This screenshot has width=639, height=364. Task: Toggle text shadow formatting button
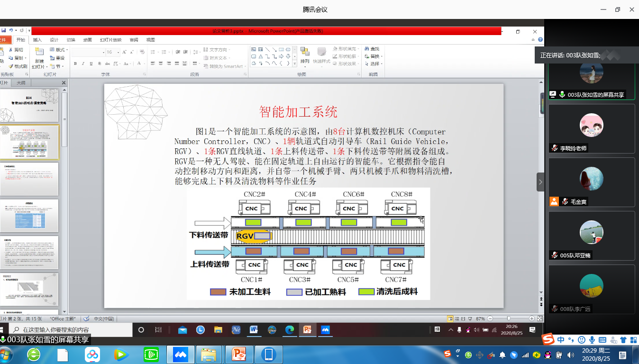point(99,64)
